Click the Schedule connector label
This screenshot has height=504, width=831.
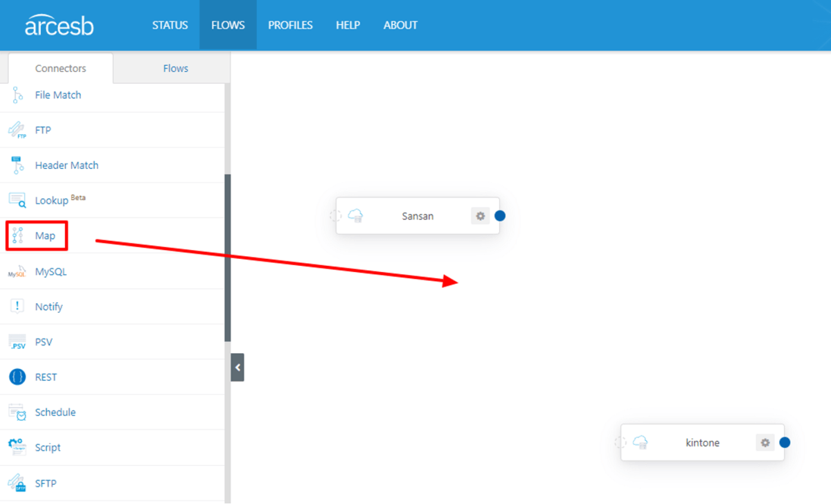click(55, 413)
